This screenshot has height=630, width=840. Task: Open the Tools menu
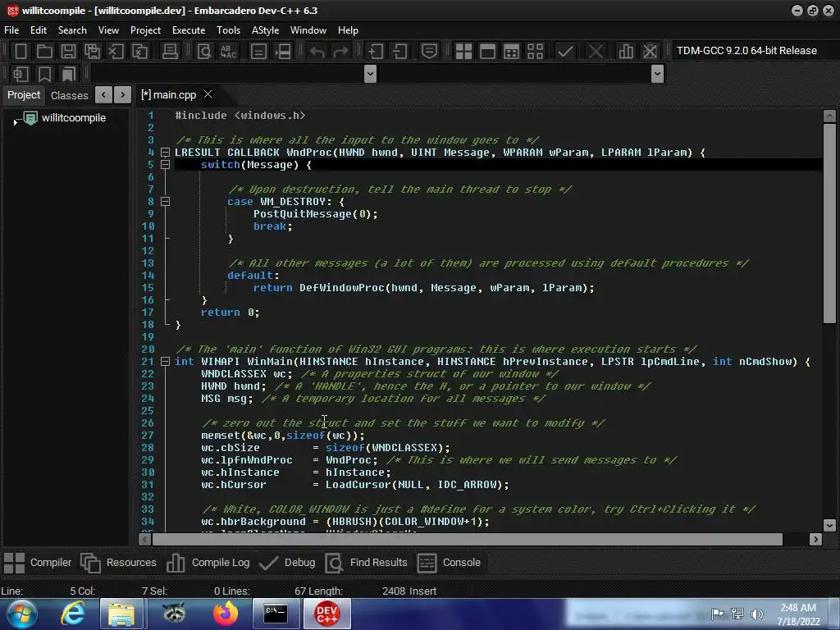pos(228,30)
